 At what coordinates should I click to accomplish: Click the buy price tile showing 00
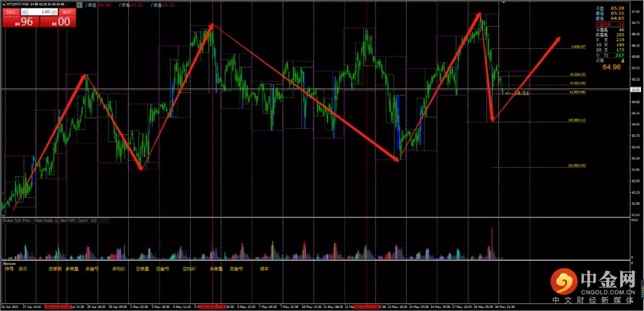click(58, 21)
